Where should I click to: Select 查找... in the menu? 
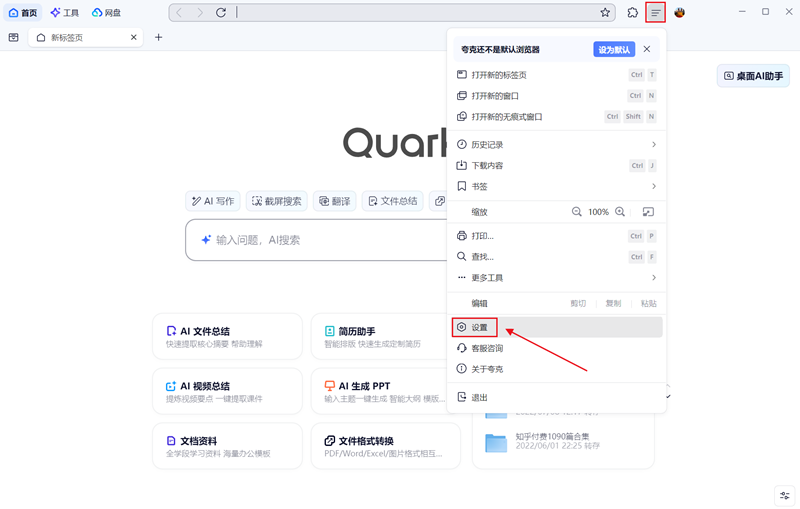(557, 257)
